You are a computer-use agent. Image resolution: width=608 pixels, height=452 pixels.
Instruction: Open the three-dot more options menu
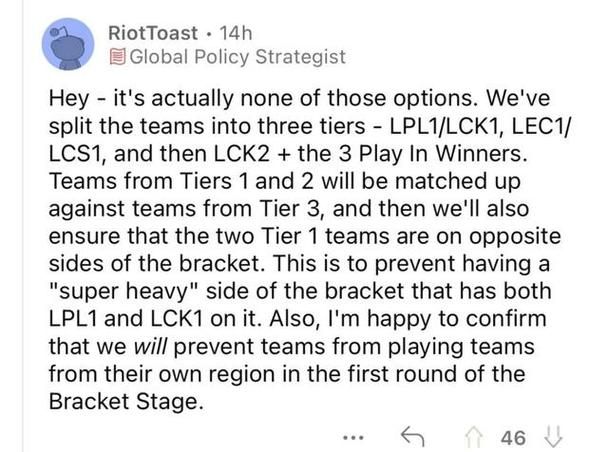[x=353, y=438]
